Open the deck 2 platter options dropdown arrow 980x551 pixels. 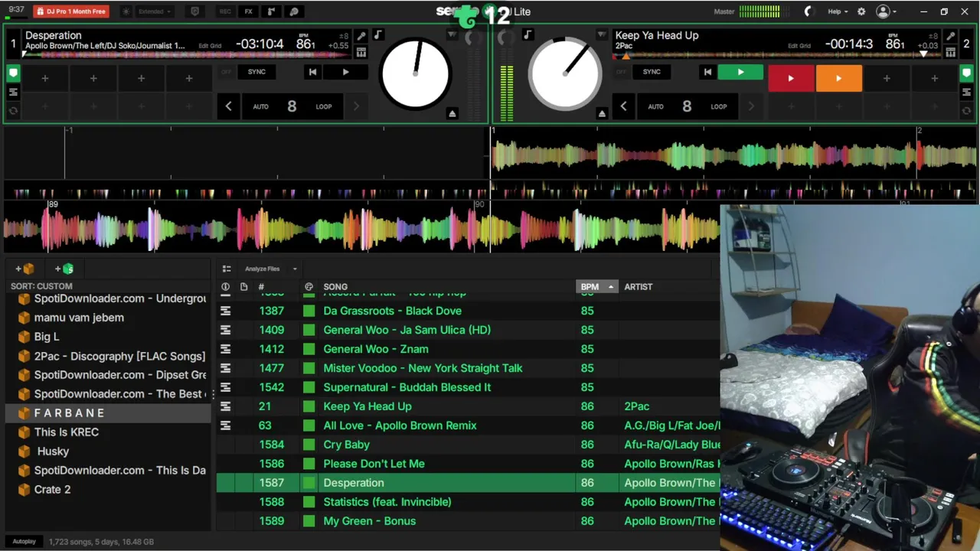602,35
